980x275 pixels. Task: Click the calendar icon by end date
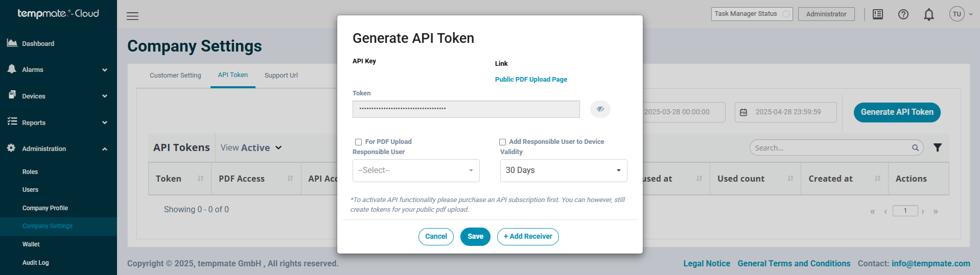click(x=744, y=112)
